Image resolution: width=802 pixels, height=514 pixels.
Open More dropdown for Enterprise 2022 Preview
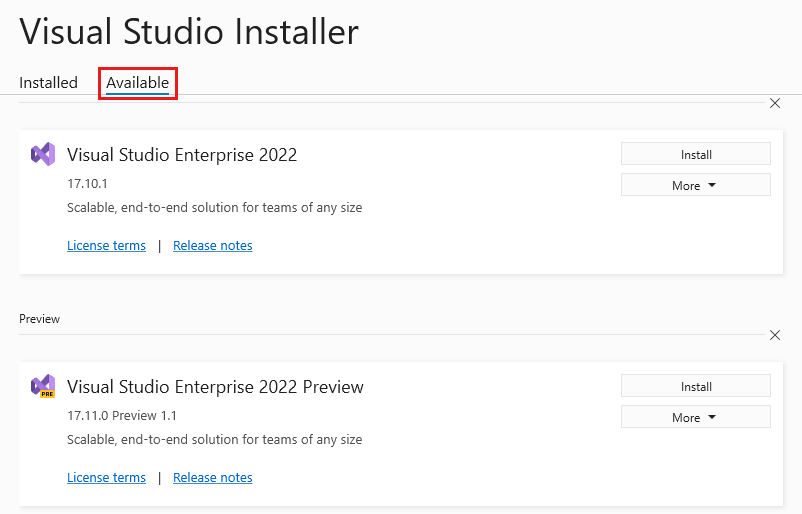[696, 417]
